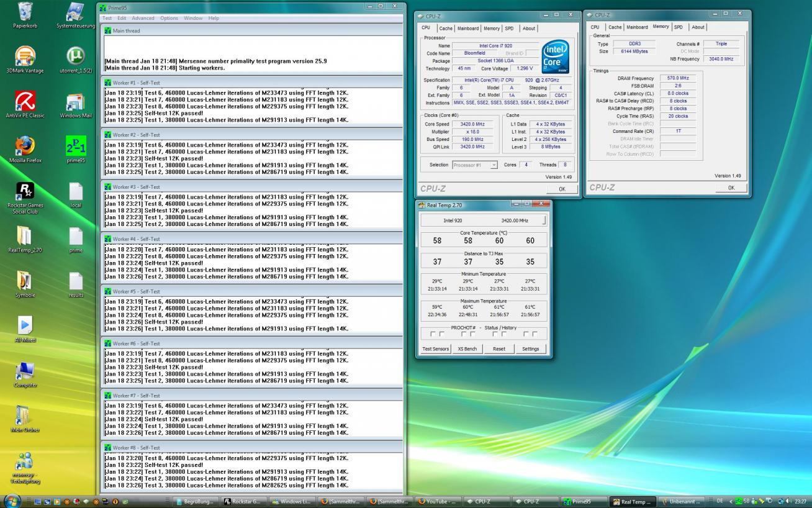The height and width of the screenshot is (508, 812).
Task: Click the Worker #5 - Self-Test window icon
Action: point(108,291)
